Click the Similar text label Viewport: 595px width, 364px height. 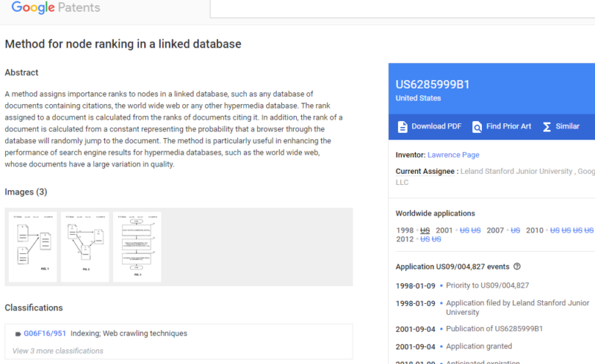coord(567,126)
